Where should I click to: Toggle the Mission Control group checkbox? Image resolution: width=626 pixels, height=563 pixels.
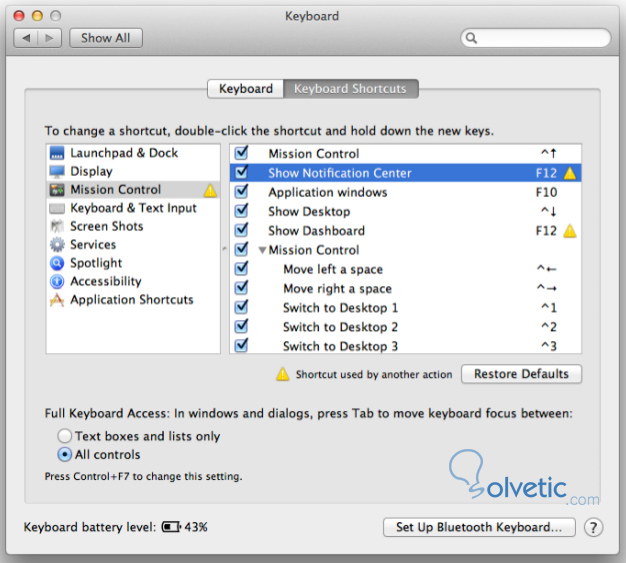pos(241,249)
